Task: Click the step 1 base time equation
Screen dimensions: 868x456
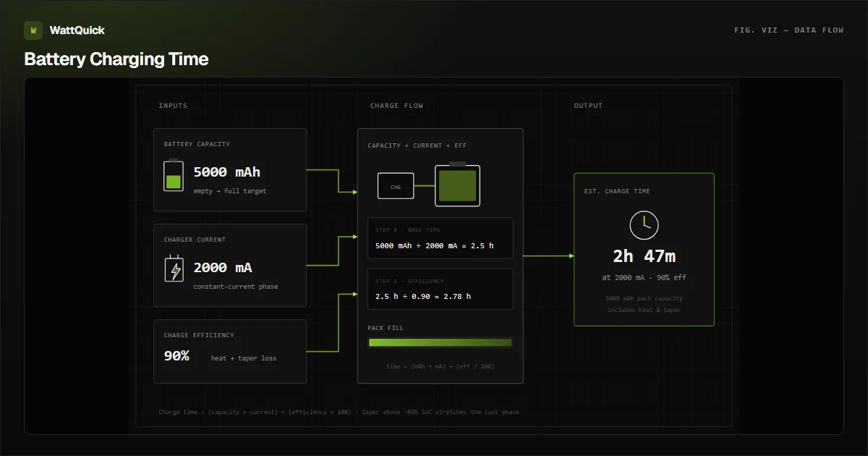Action: pyautogui.click(x=435, y=246)
